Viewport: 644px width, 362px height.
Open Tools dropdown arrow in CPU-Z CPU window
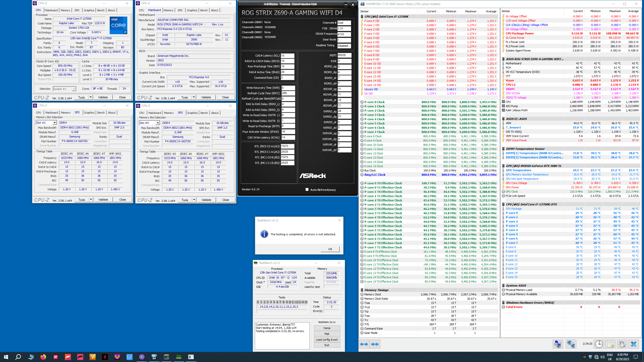91,97
